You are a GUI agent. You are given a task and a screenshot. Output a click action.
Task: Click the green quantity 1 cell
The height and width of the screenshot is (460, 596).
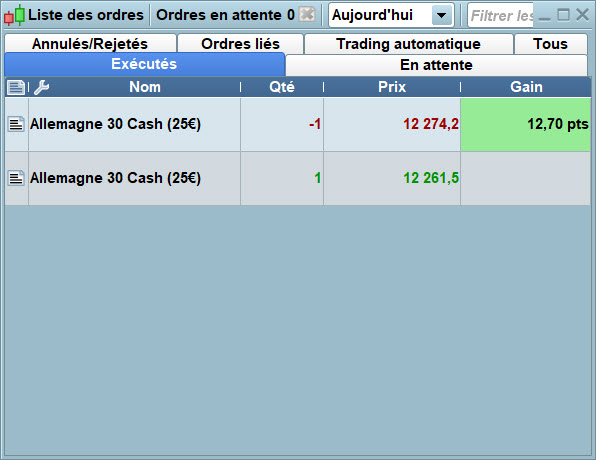(282, 178)
